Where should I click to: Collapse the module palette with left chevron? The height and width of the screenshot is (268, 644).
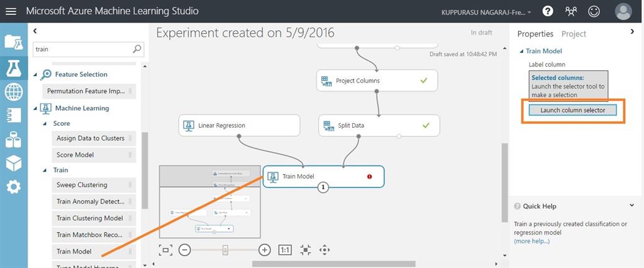coord(35,31)
